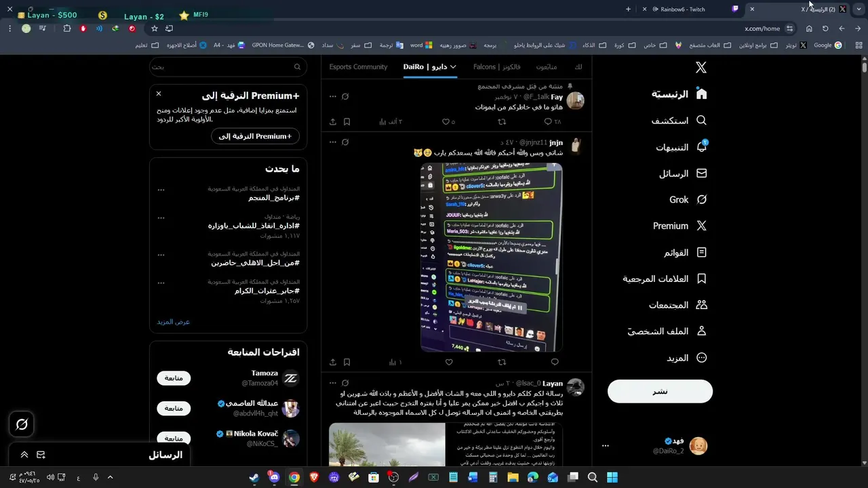Show hidden system tray icons chevron
Screen dimensions: 868x488
(x=110, y=478)
